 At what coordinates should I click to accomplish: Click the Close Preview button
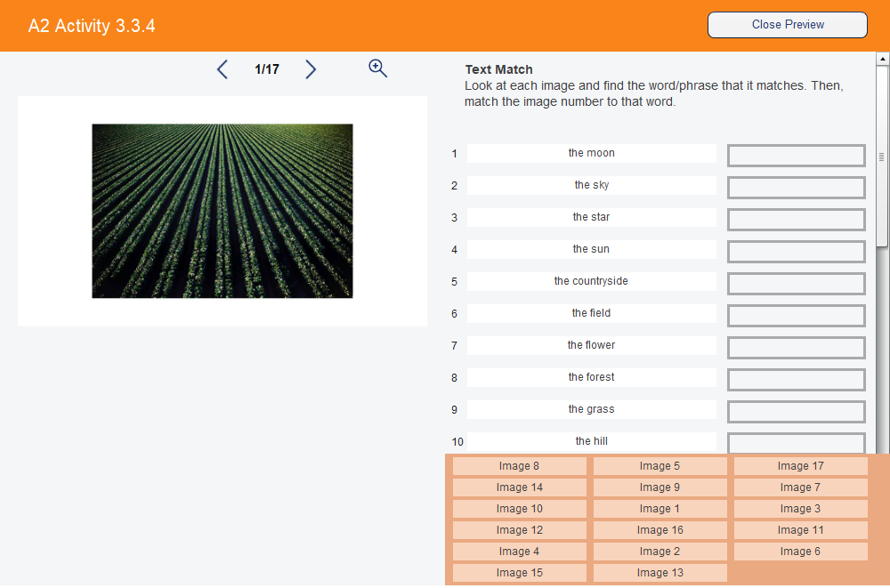[787, 24]
